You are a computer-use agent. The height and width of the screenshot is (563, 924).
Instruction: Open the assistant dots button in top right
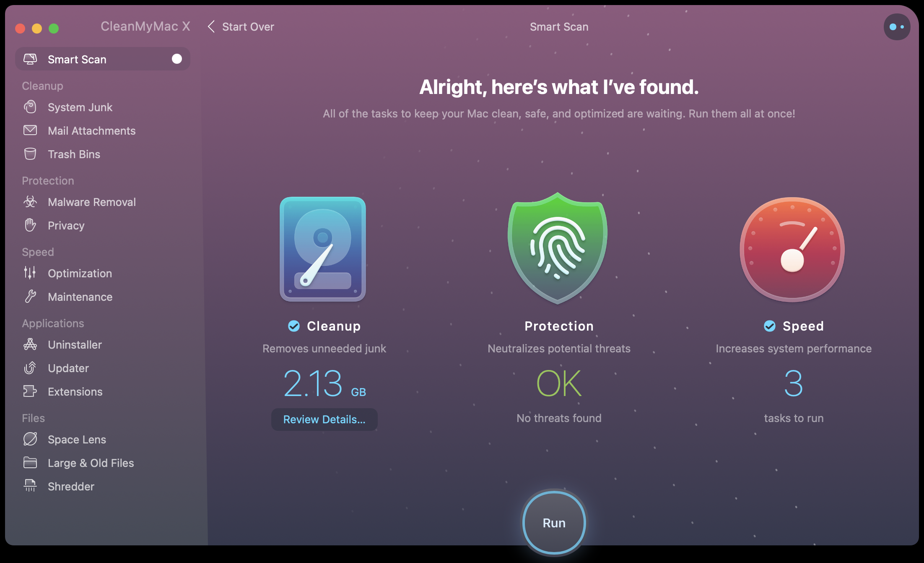tap(897, 27)
